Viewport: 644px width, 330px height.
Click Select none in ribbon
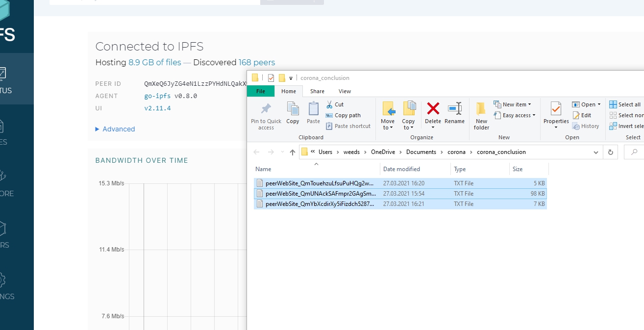[x=627, y=115]
